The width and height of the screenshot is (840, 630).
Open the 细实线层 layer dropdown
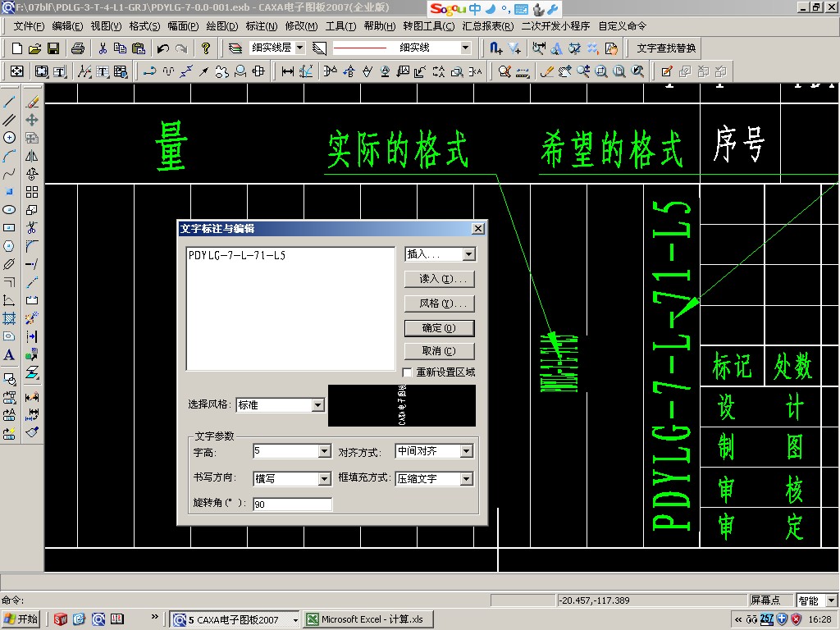click(x=300, y=48)
